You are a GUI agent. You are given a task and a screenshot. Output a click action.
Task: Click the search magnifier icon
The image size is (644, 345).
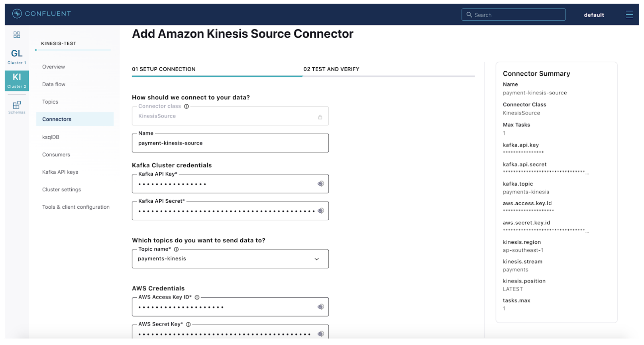click(469, 15)
